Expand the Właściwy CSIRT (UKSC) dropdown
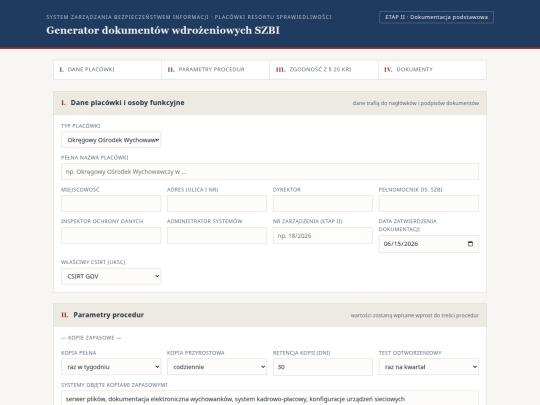 click(x=111, y=276)
